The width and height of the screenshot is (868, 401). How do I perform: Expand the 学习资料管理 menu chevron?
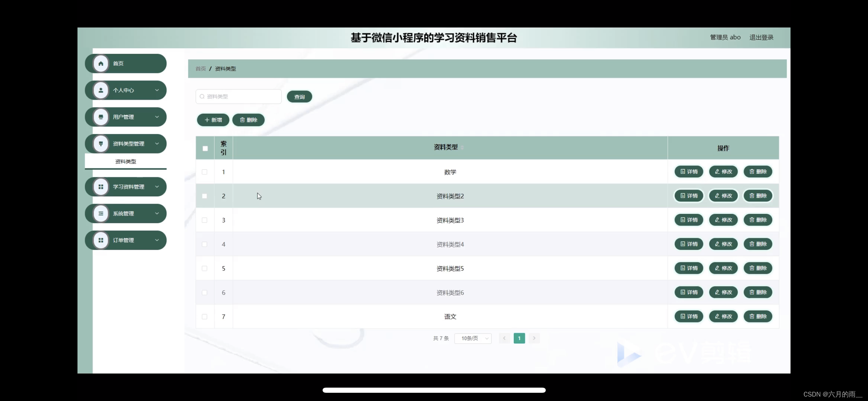(x=157, y=187)
